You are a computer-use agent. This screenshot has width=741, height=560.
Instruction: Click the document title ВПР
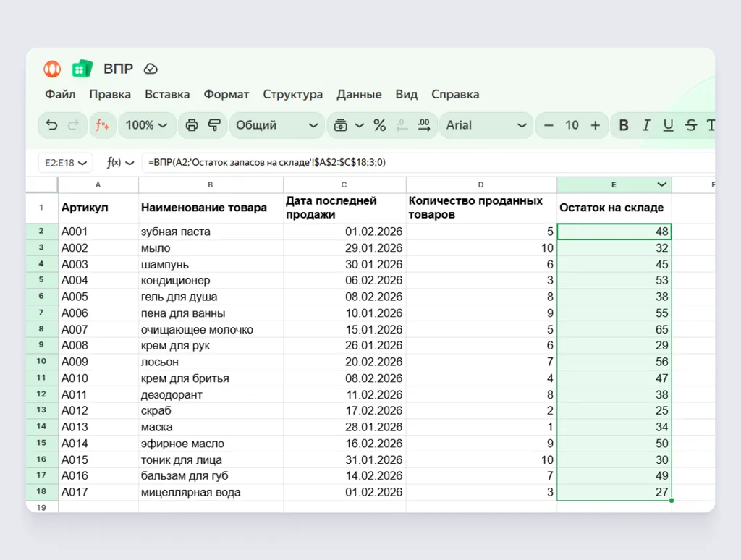pyautogui.click(x=118, y=69)
